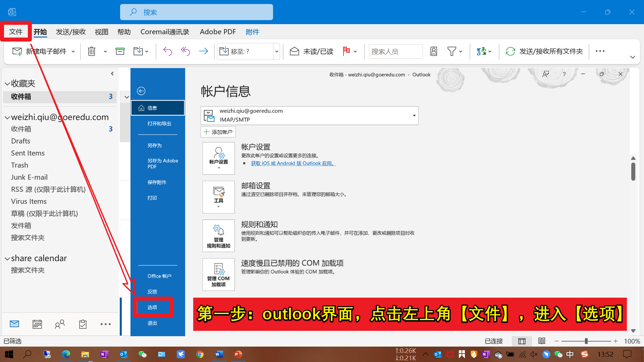The width and height of the screenshot is (644, 362).
Task: Click the zoom out minus button
Action: tap(557, 341)
